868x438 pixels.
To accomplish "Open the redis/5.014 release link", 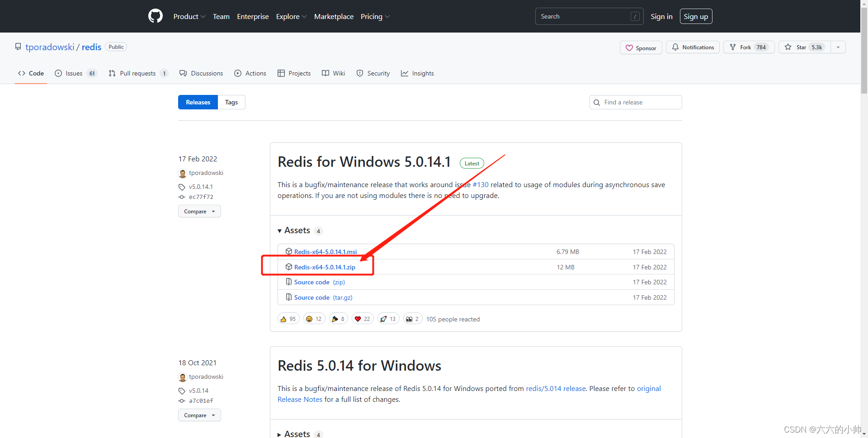I will point(556,389).
